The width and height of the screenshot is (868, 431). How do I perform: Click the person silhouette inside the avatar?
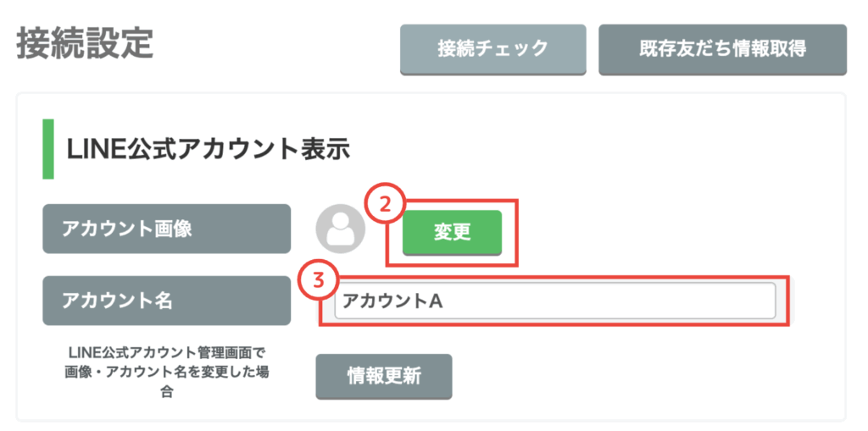point(341,230)
